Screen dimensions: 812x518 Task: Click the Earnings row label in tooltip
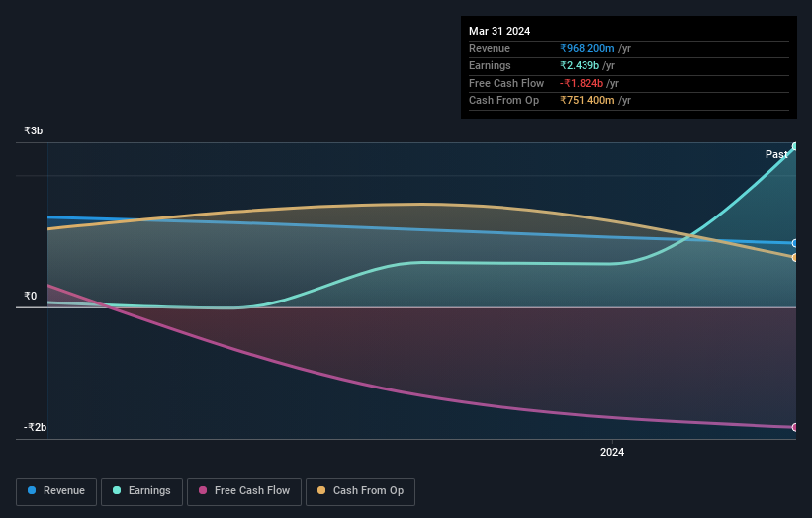point(490,65)
